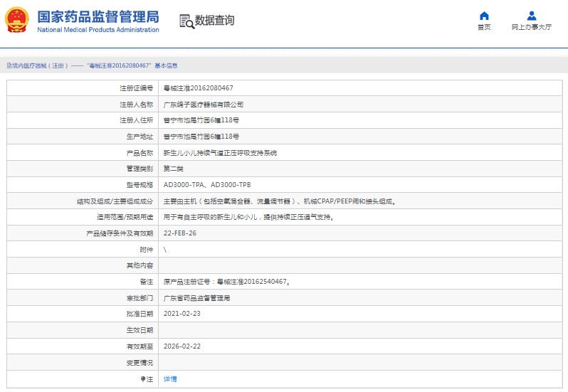Image resolution: width=568 pixels, height=392 pixels.
Task: Click National Medical Products Administration subtitle
Action: click(98, 30)
